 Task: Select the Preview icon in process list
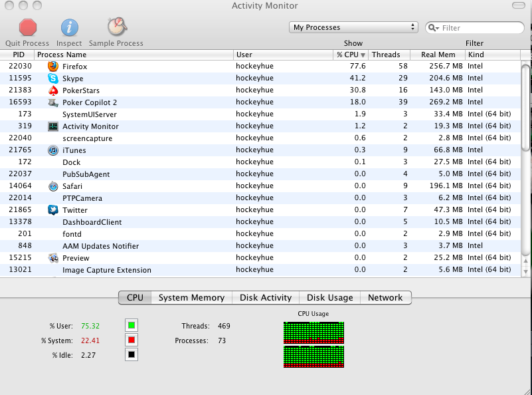click(x=53, y=258)
